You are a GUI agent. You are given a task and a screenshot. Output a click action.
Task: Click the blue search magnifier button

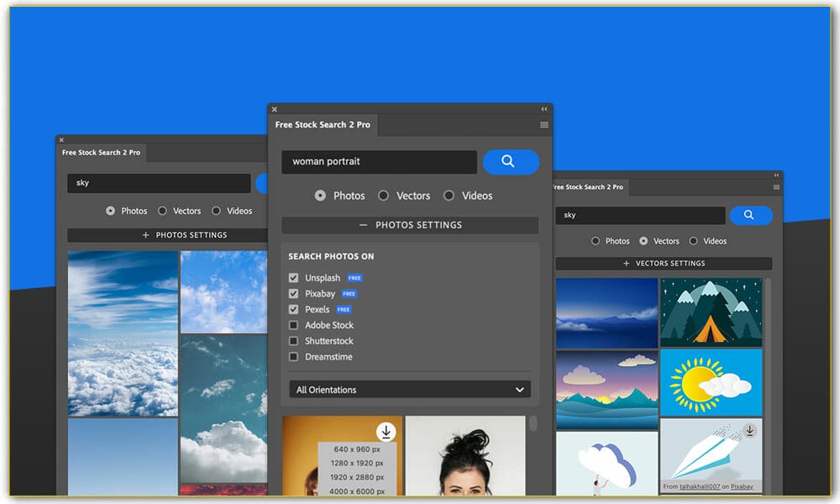pos(510,161)
